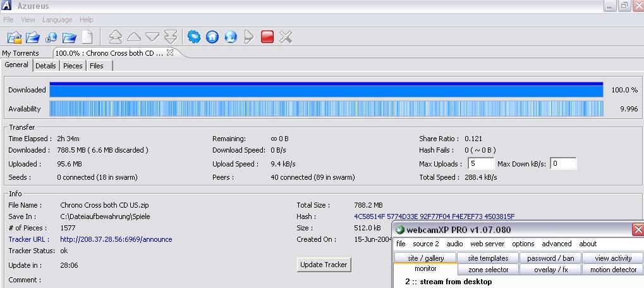Click the Update Tracker button
This screenshot has height=288, width=644.
pos(324,265)
